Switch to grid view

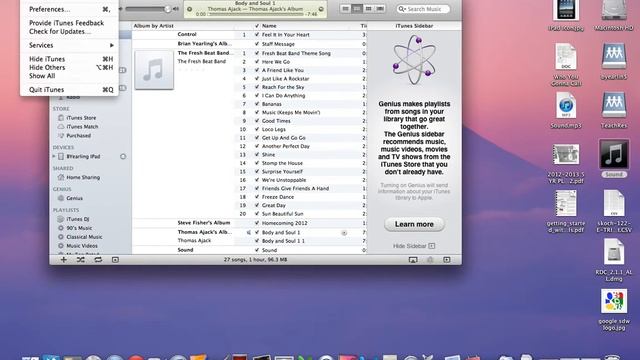(369, 9)
